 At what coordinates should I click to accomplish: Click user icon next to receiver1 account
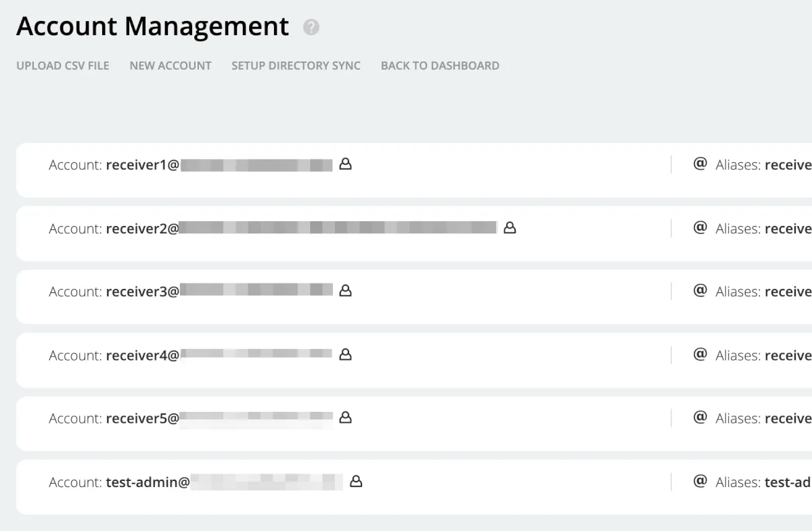point(345,164)
